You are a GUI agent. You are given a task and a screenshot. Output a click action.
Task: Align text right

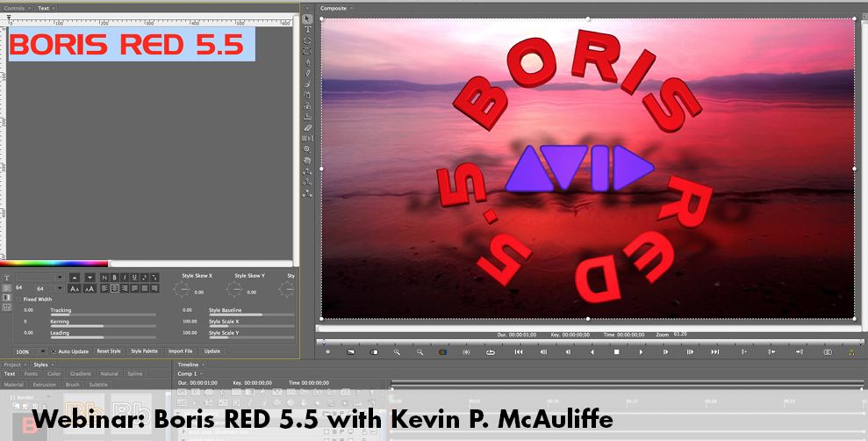coord(125,289)
